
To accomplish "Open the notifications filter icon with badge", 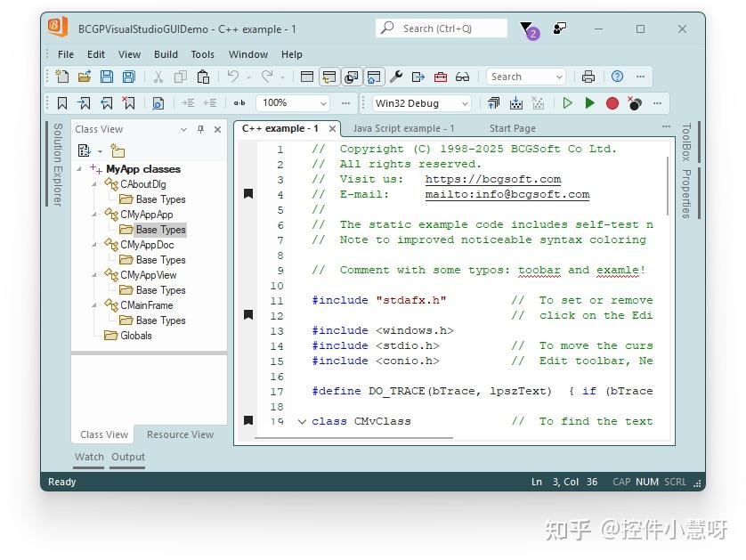I will (529, 30).
